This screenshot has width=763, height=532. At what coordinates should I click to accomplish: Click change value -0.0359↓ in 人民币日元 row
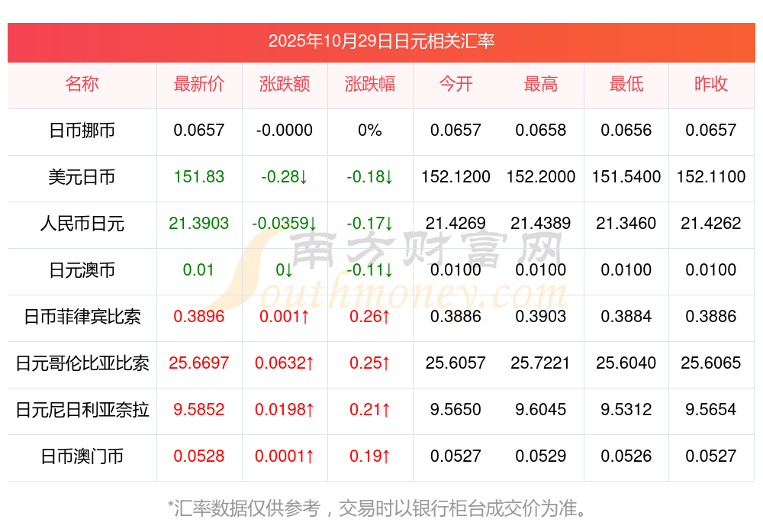[285, 224]
